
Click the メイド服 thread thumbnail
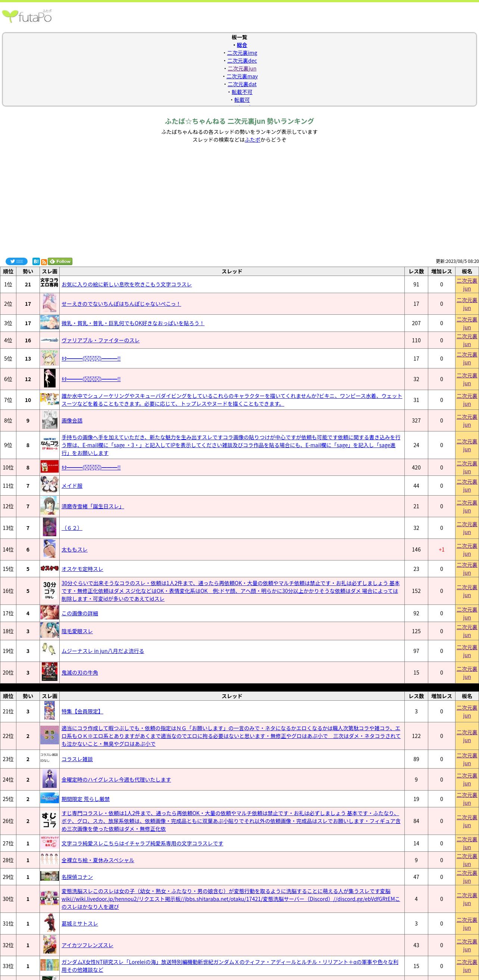click(x=50, y=486)
